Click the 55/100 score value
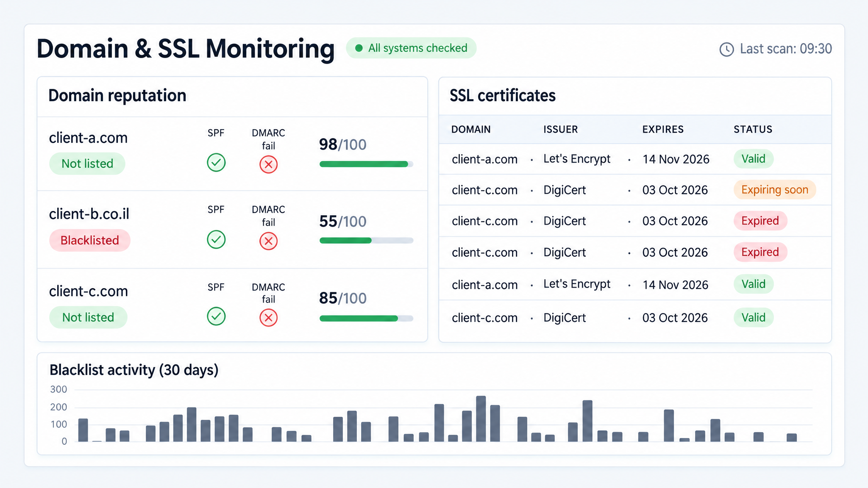Image resolution: width=868 pixels, height=488 pixels. pos(342,222)
